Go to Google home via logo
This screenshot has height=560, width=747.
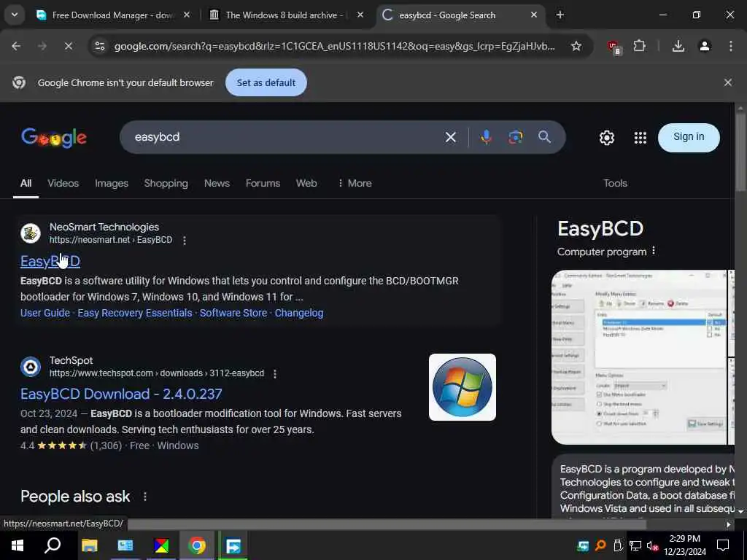coord(54,138)
